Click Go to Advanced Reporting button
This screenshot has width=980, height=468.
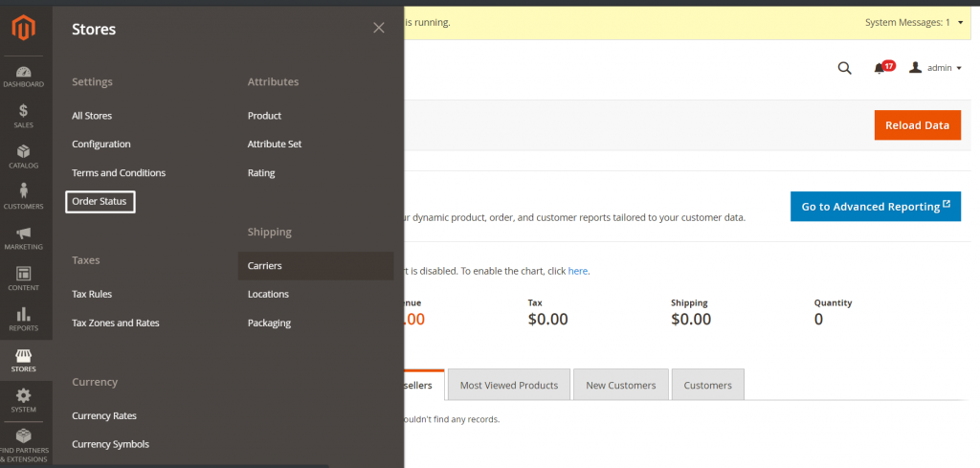coord(876,207)
